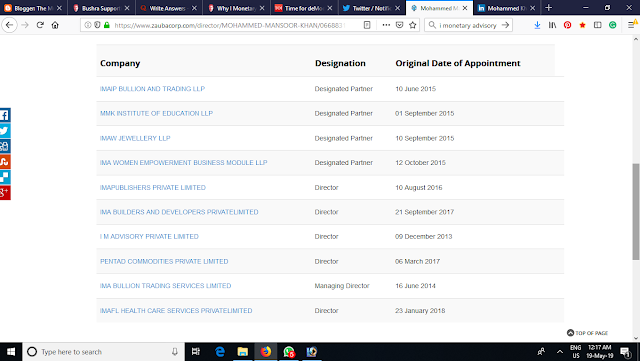Open IMA BUILDERS AND DEVELOPERS link

click(x=179, y=212)
